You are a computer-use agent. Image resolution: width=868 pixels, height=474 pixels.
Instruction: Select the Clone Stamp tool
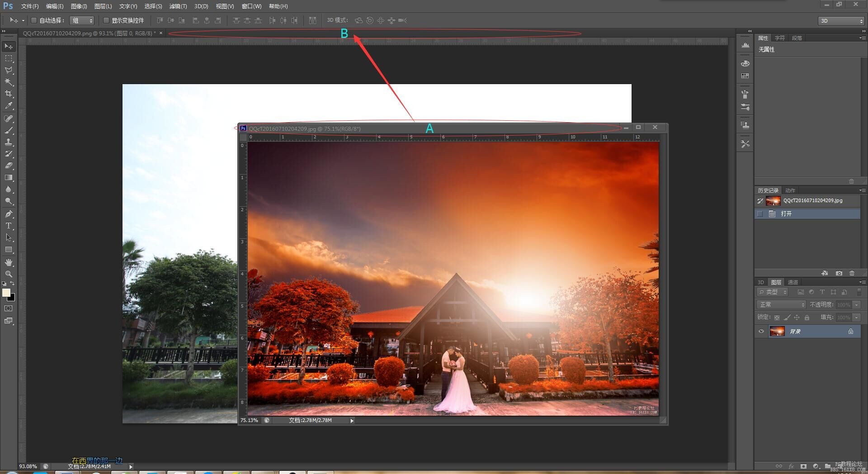pos(9,142)
